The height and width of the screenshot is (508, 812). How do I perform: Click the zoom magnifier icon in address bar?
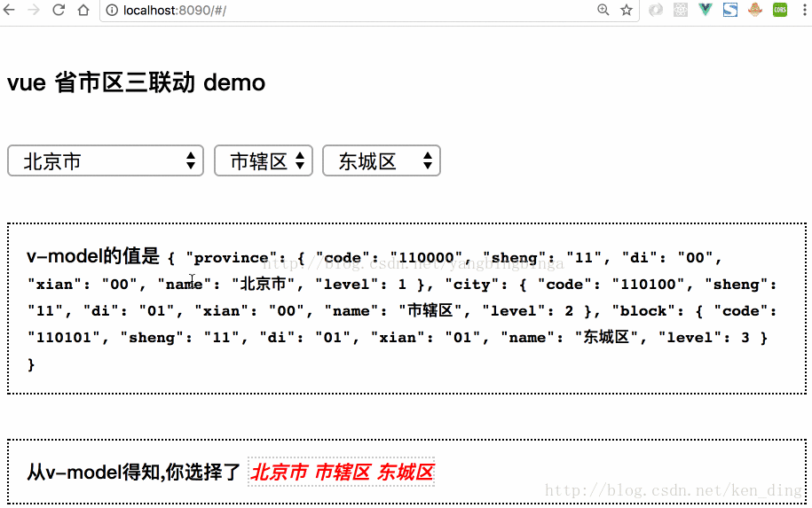[603, 10]
